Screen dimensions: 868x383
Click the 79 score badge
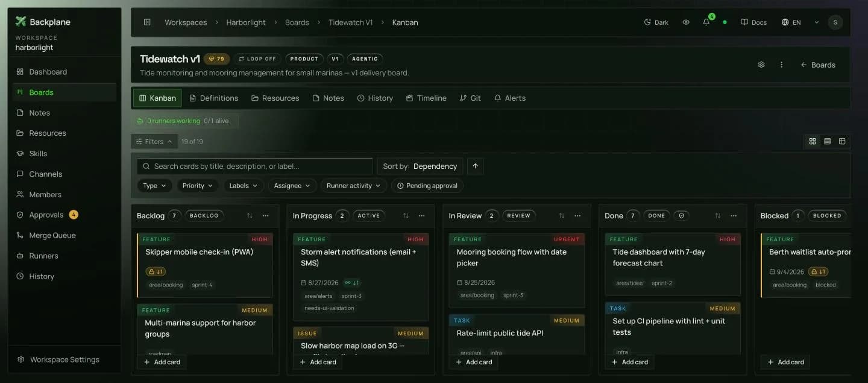[216, 59]
